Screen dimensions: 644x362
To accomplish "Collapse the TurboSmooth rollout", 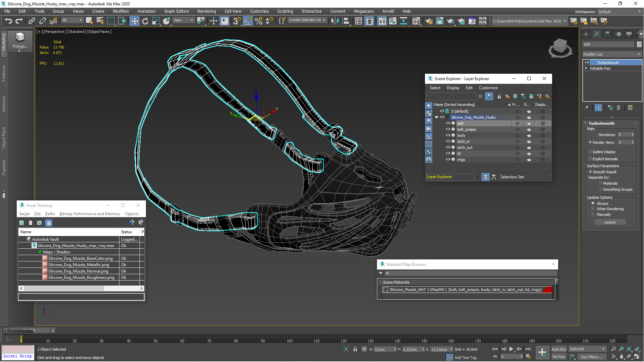I will click(x=586, y=123).
